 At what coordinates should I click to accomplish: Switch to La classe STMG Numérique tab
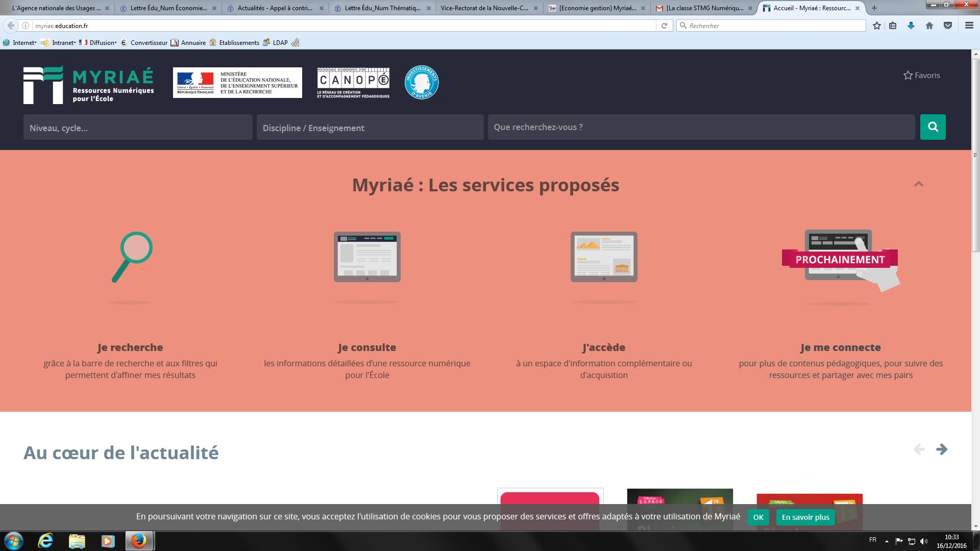704,8
